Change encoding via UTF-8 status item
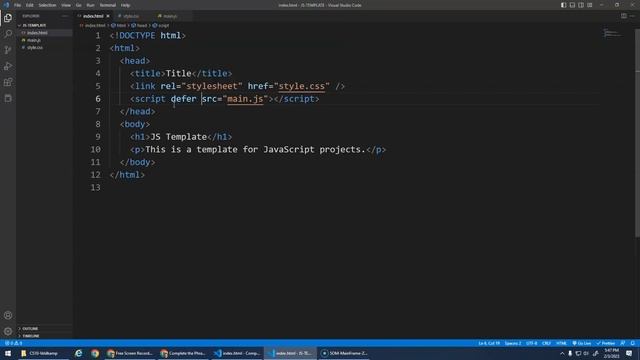The width and height of the screenshot is (640, 360). pos(531,343)
